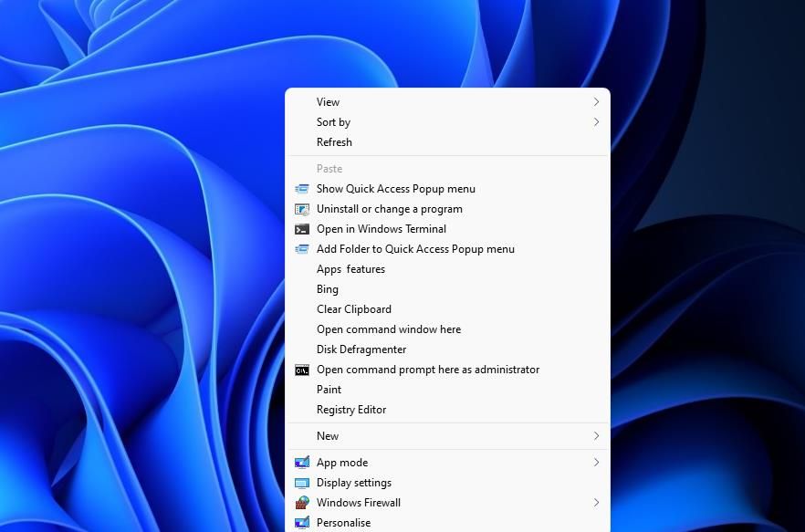Viewport: 805px width, 532px height.
Task: Choose Clear Clipboard
Action: (447, 309)
